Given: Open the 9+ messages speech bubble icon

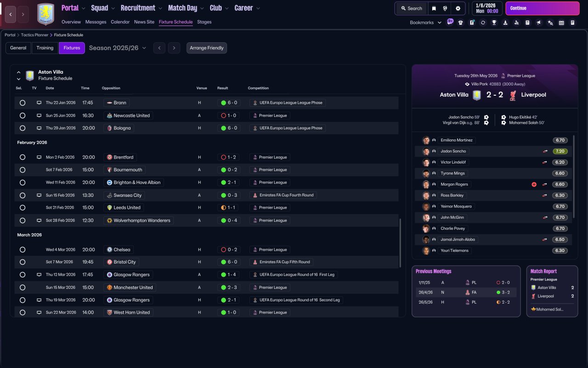Looking at the screenshot, I should click(450, 22).
